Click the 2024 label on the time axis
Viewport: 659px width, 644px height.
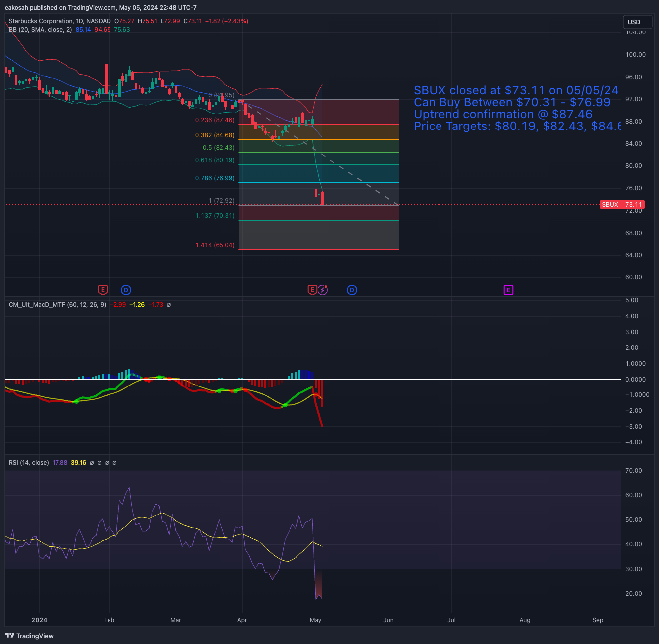(x=39, y=620)
